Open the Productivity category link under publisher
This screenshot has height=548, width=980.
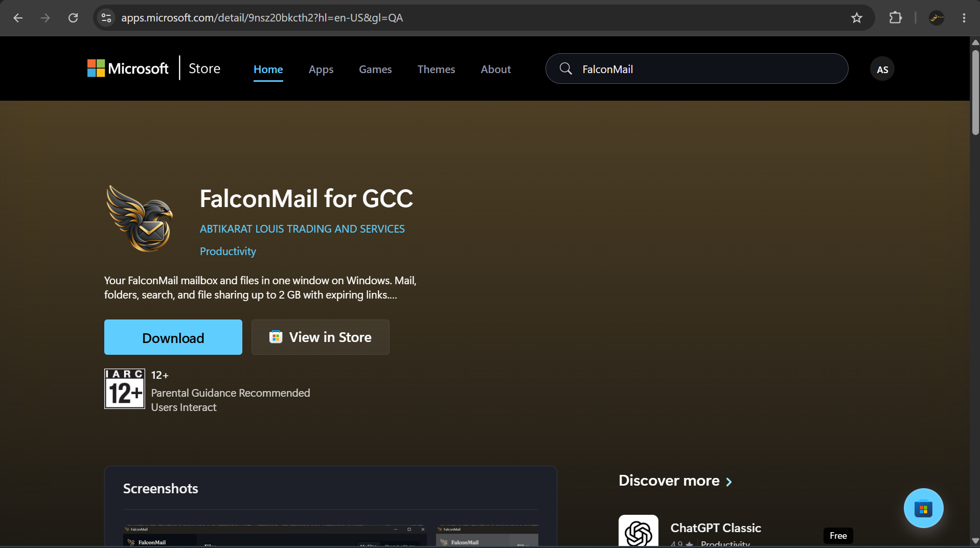(x=228, y=252)
